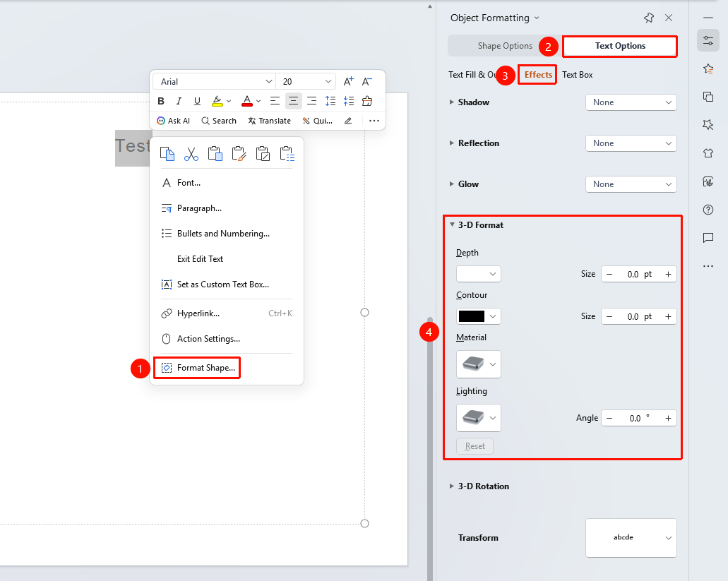Toggle right text alignment

tap(311, 101)
